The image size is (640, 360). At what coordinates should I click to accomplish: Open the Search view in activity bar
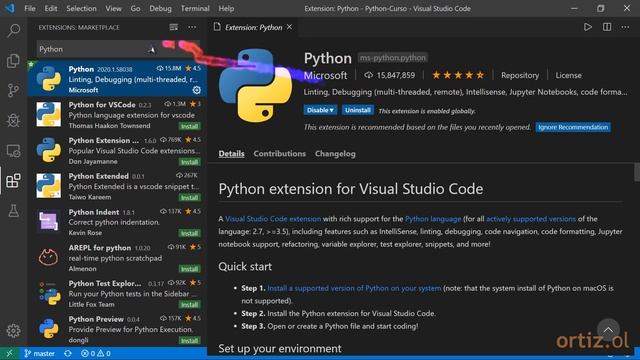pyautogui.click(x=13, y=30)
